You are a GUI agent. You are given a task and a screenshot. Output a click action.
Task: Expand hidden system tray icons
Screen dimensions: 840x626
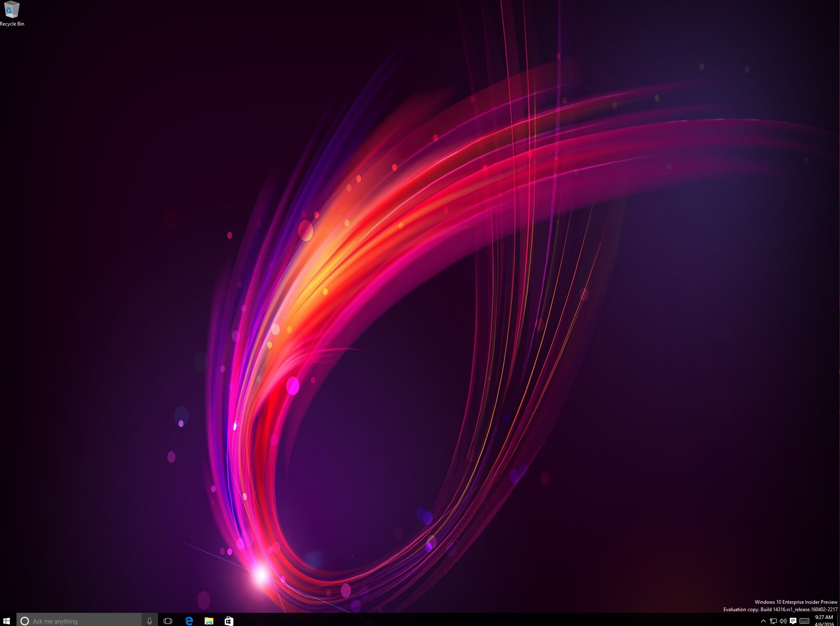pos(763,621)
